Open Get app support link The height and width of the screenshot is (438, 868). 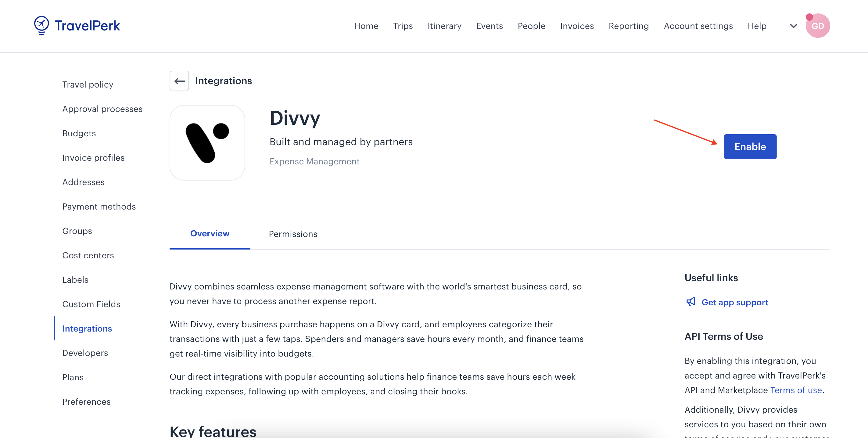point(734,302)
